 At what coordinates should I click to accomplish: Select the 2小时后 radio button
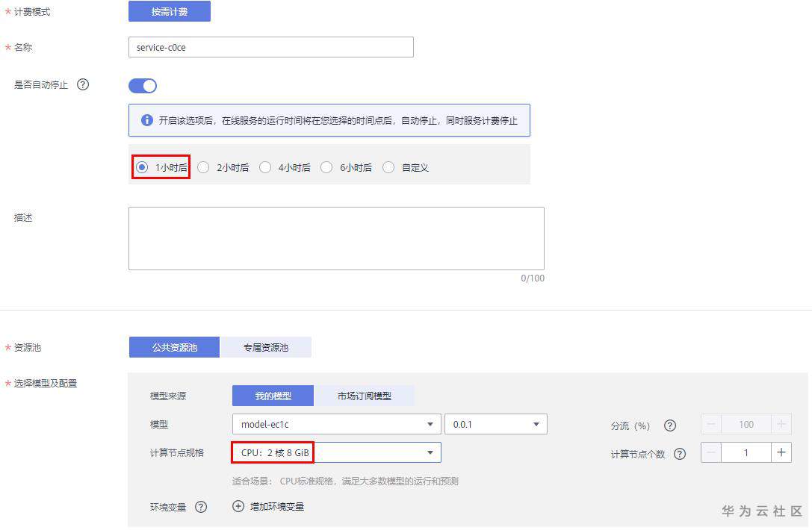coord(203,167)
